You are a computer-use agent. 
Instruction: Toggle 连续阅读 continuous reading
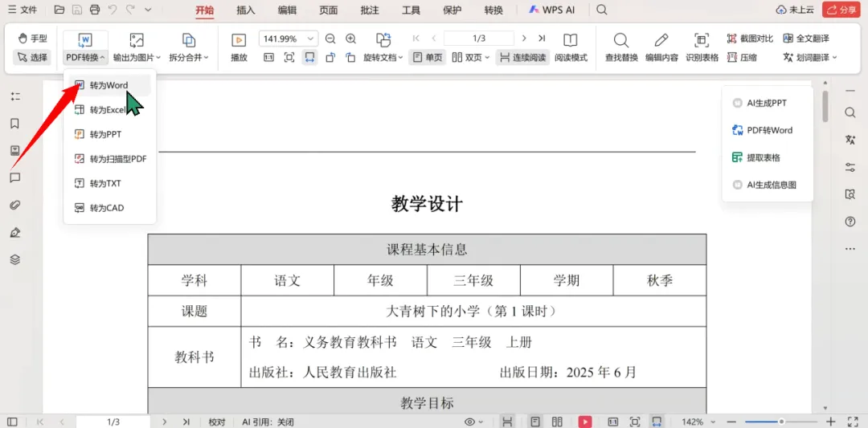[522, 58]
